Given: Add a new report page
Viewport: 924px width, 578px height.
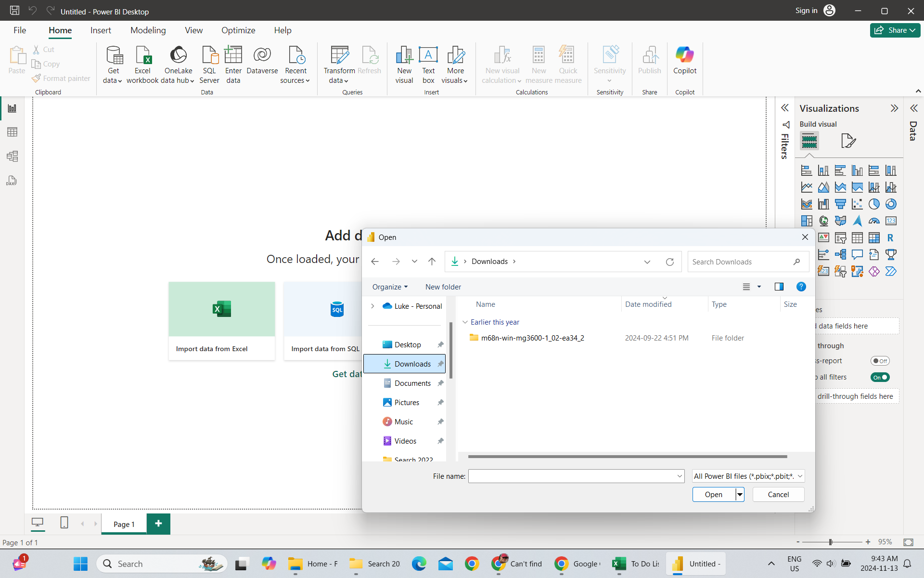Looking at the screenshot, I should tap(158, 524).
